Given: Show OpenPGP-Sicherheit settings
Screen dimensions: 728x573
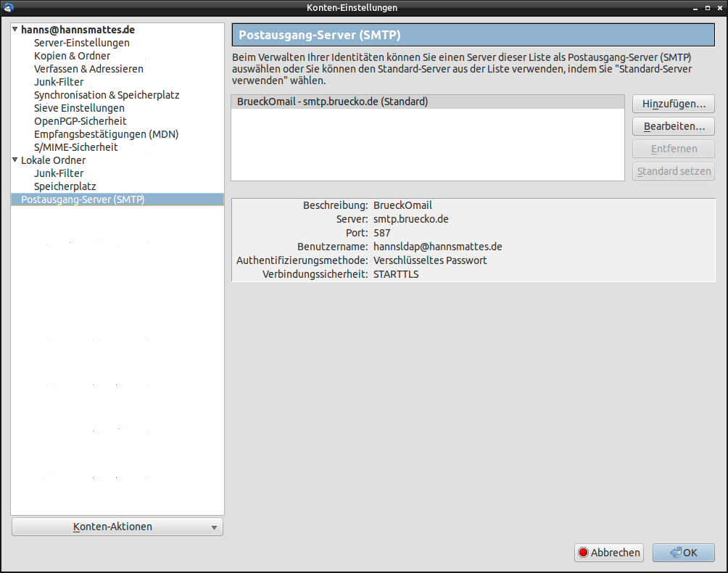Looking at the screenshot, I should pos(80,121).
